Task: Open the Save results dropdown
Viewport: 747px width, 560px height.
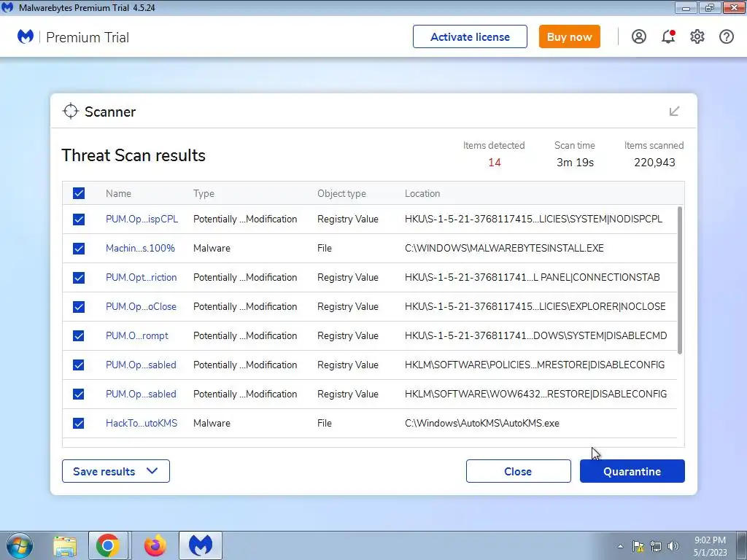Action: 116,471
